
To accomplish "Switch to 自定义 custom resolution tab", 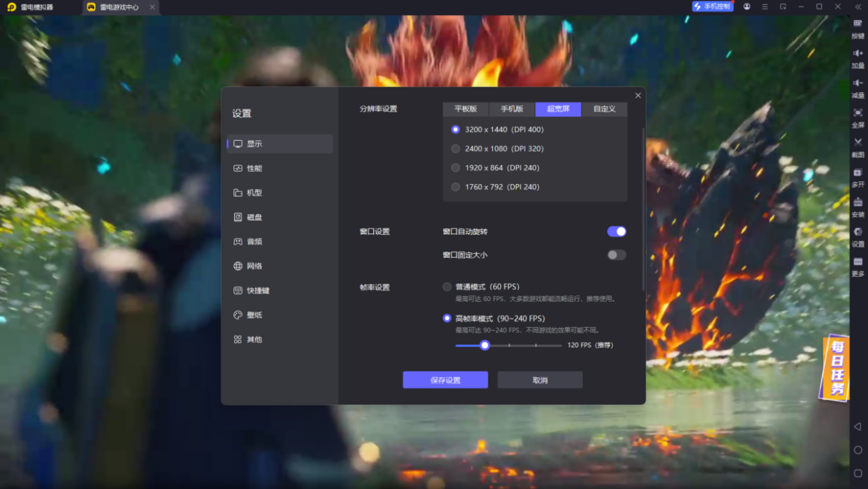I will (x=604, y=109).
